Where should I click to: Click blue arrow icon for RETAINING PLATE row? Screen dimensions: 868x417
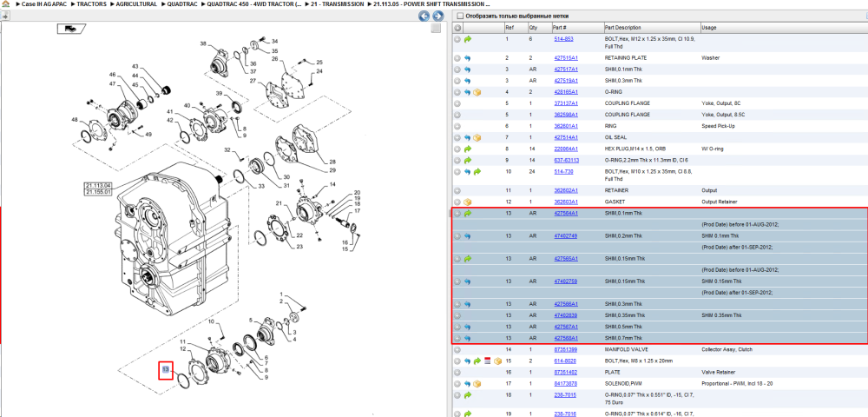click(x=468, y=57)
